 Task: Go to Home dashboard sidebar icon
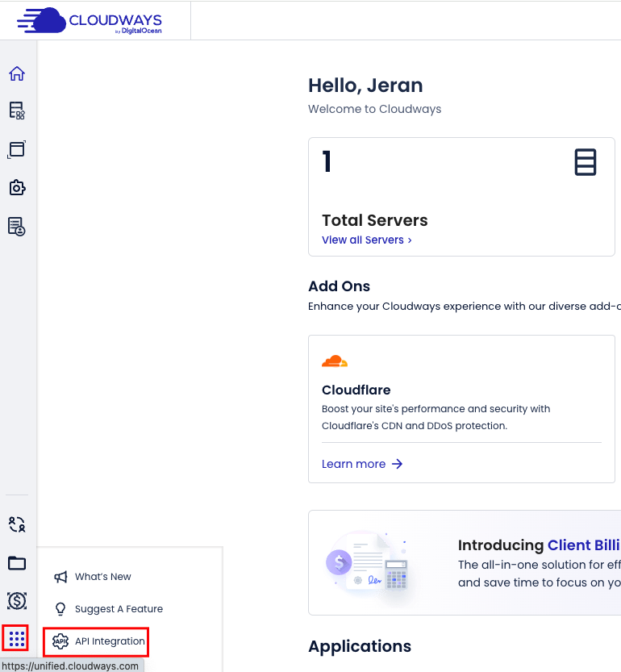pyautogui.click(x=17, y=73)
